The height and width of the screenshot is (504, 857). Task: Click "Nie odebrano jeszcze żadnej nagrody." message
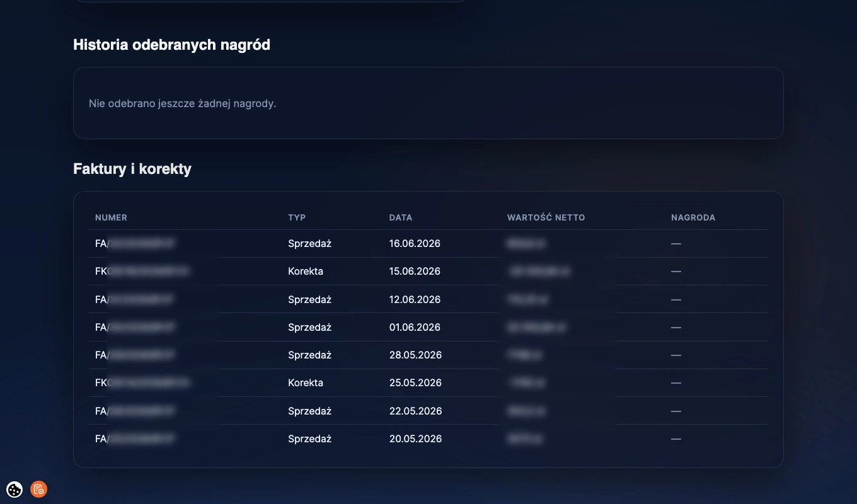pos(183,103)
